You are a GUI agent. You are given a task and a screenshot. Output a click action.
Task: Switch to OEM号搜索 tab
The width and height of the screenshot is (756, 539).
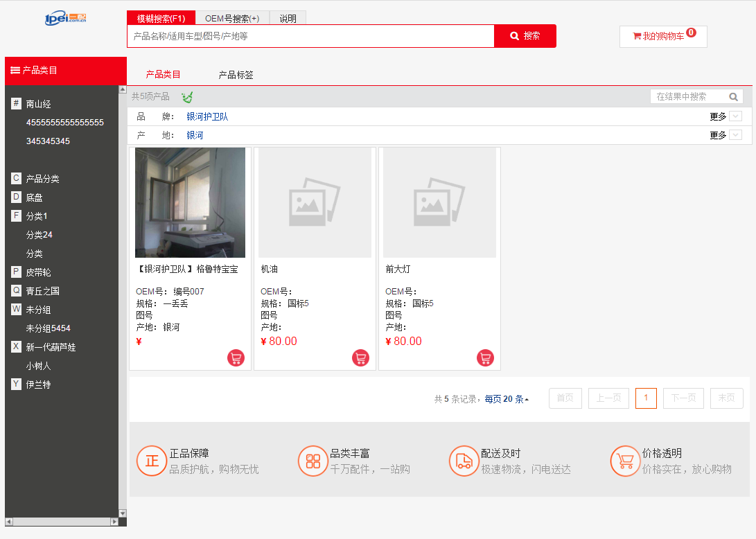232,19
